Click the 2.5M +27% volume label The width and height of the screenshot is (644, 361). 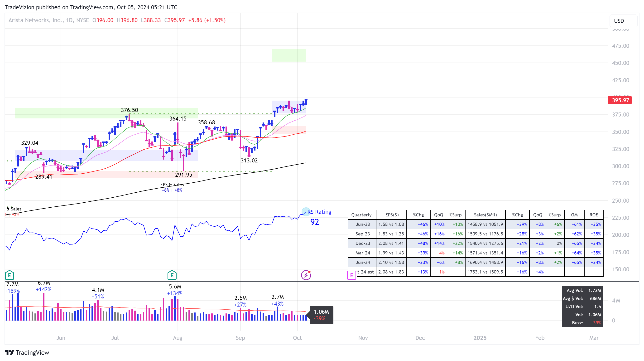[x=240, y=301]
